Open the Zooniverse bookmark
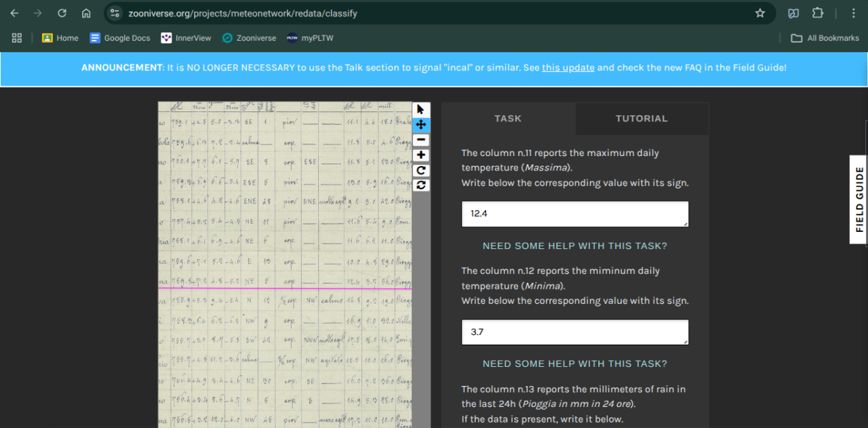This screenshot has width=868, height=428. pos(249,38)
